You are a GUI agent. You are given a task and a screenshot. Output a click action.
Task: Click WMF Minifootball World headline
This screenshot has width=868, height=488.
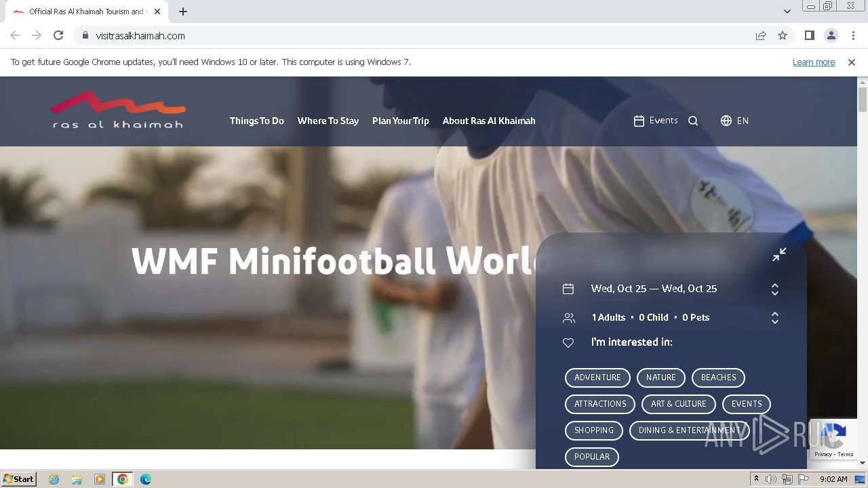[340, 261]
